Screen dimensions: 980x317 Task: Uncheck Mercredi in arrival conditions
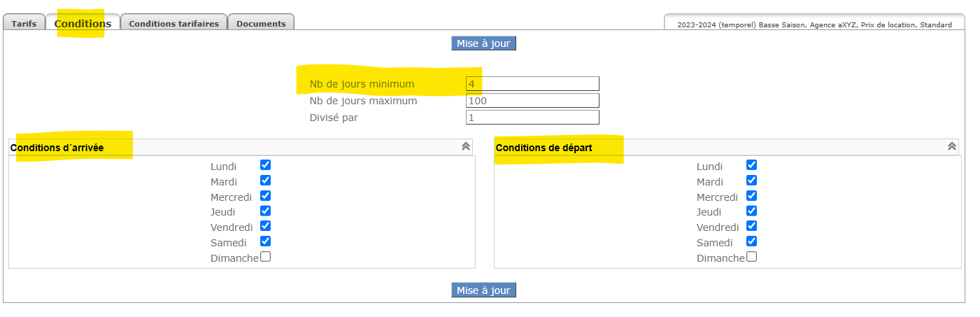coord(265,196)
